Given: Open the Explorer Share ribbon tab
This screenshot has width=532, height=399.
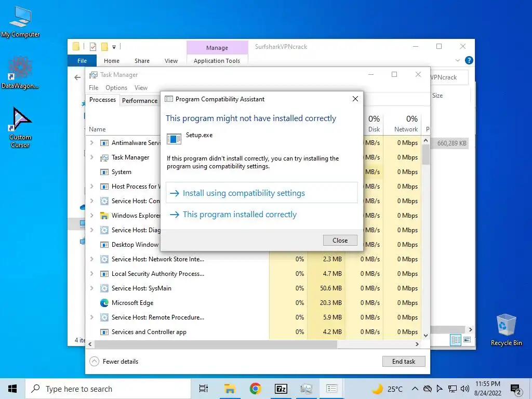Looking at the screenshot, I should point(142,61).
